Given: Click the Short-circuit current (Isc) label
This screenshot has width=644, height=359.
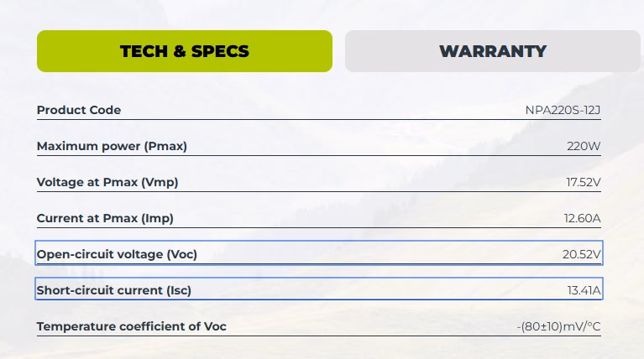Looking at the screenshot, I should [x=114, y=290].
